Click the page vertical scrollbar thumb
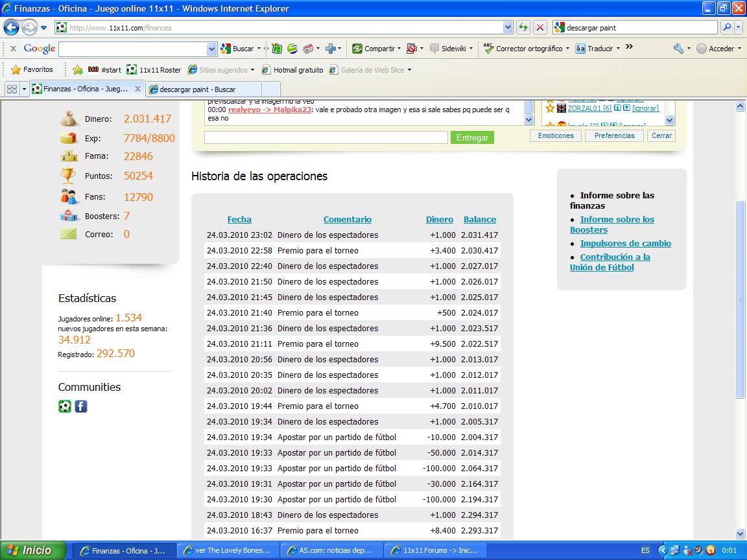Image resolution: width=747 pixels, height=560 pixels. tap(741, 298)
